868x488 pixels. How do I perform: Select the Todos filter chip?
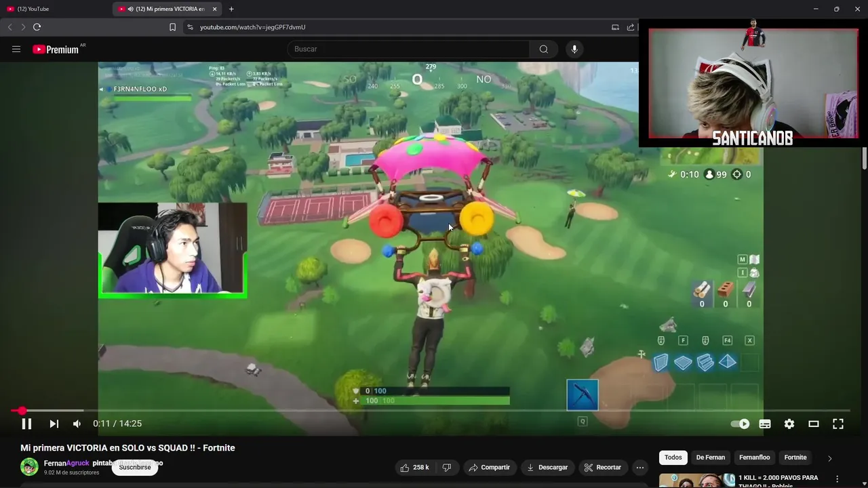(673, 457)
